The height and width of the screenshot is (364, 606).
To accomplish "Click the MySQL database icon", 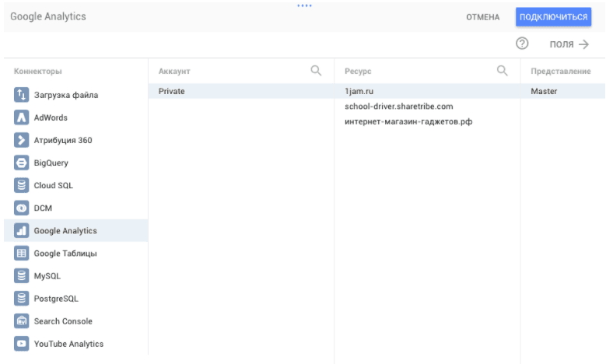I will tap(21, 276).
